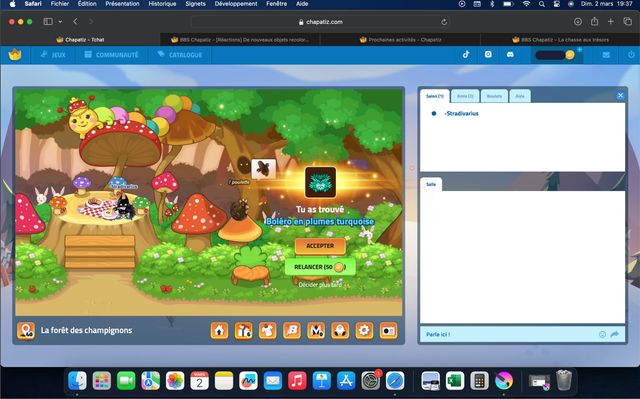Open emoji picker in chat input
This screenshot has width=640, height=399.
[602, 335]
